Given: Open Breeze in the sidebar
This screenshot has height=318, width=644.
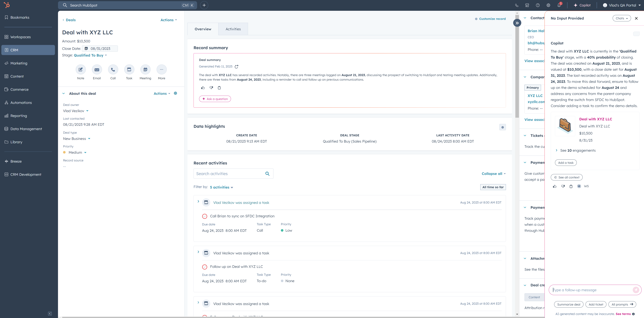Looking at the screenshot, I should tap(28, 161).
